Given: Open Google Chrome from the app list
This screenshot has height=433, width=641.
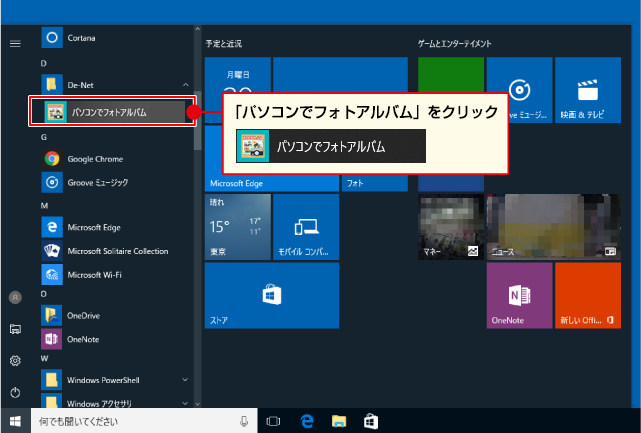Looking at the screenshot, I should pyautogui.click(x=117, y=159).
